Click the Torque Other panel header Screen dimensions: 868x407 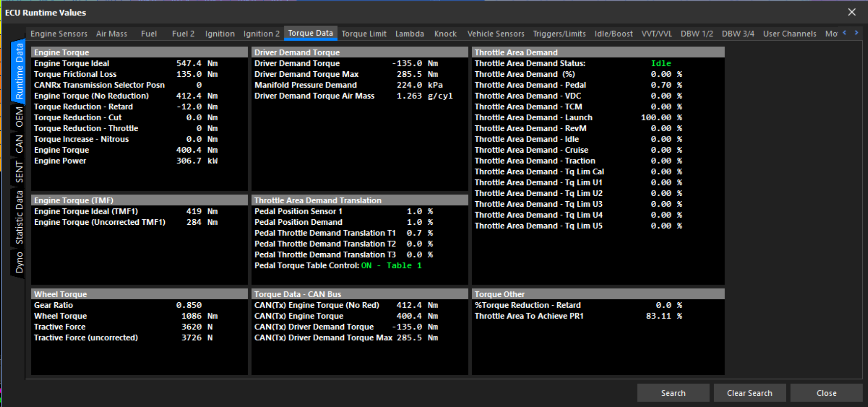point(598,294)
